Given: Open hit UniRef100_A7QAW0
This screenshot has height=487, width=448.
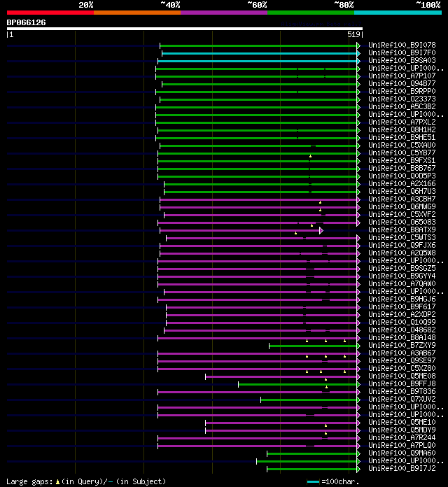Looking at the screenshot, I should point(402,283).
